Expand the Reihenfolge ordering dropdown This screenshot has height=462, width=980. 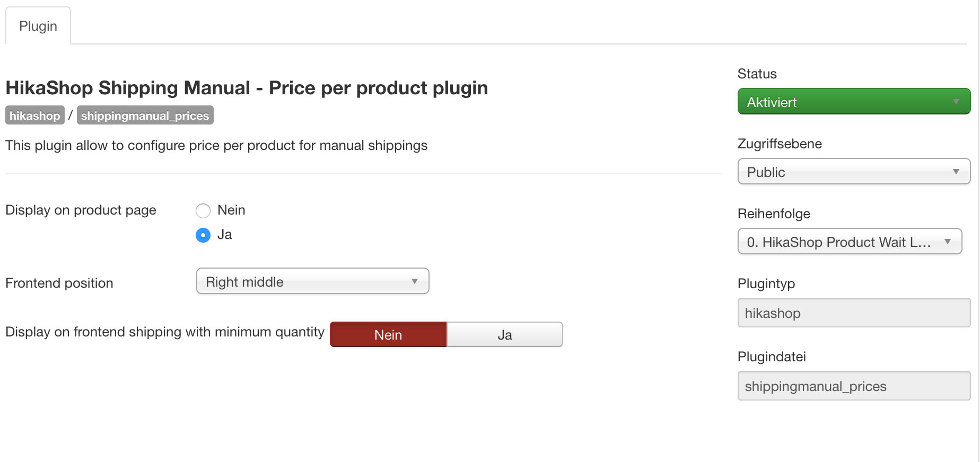[850, 242]
